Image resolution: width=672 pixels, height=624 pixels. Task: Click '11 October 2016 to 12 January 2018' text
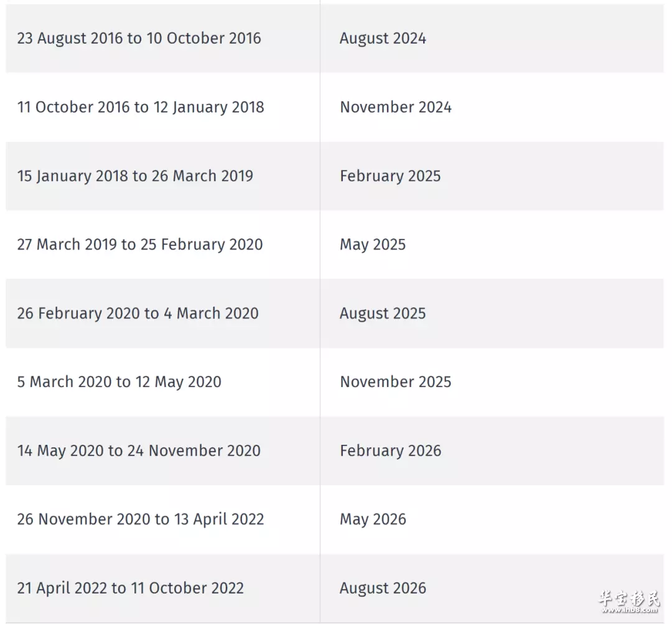coord(141,107)
